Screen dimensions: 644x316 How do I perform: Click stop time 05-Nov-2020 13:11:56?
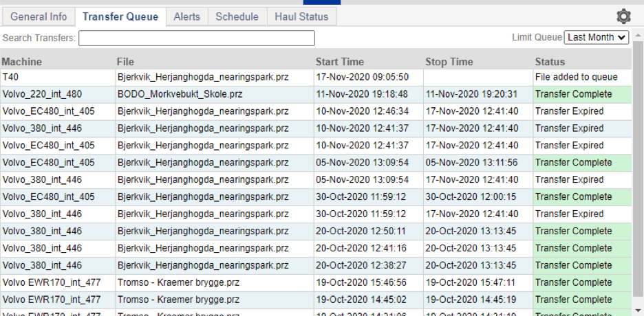tap(471, 163)
